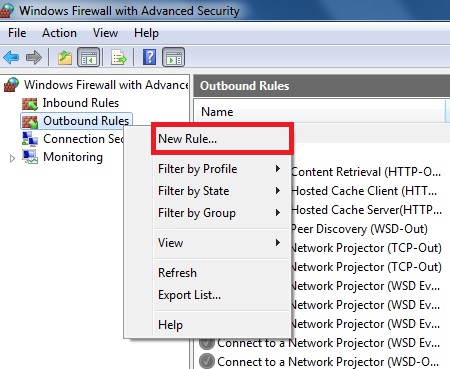Open the Help menu in the menu bar

point(146,33)
